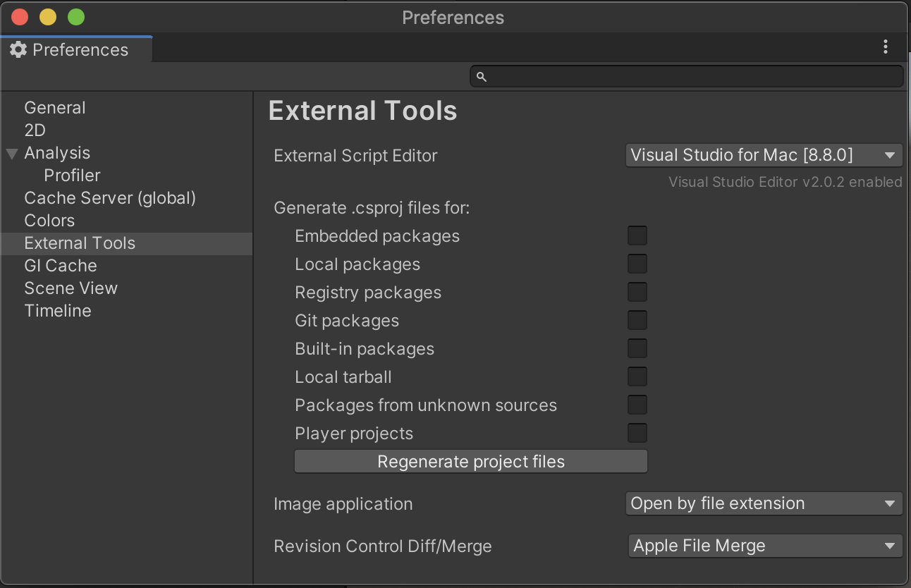Enable Packages from unknown sources
The height and width of the screenshot is (588, 911).
point(637,405)
